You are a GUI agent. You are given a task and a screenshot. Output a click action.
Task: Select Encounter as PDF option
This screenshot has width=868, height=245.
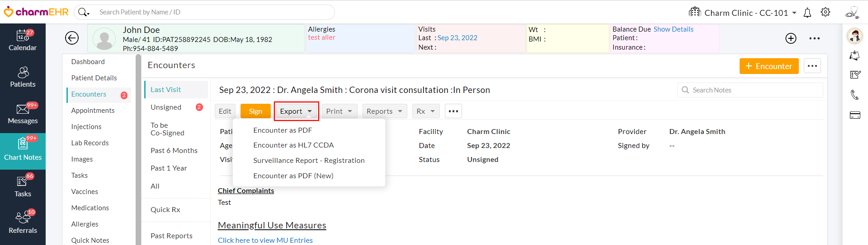click(x=283, y=130)
